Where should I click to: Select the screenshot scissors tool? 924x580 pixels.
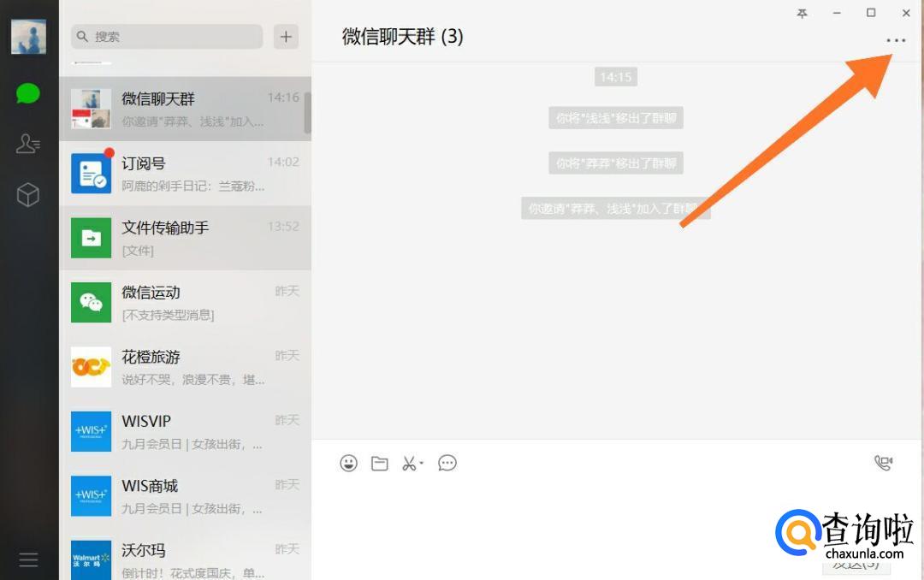[x=408, y=464]
